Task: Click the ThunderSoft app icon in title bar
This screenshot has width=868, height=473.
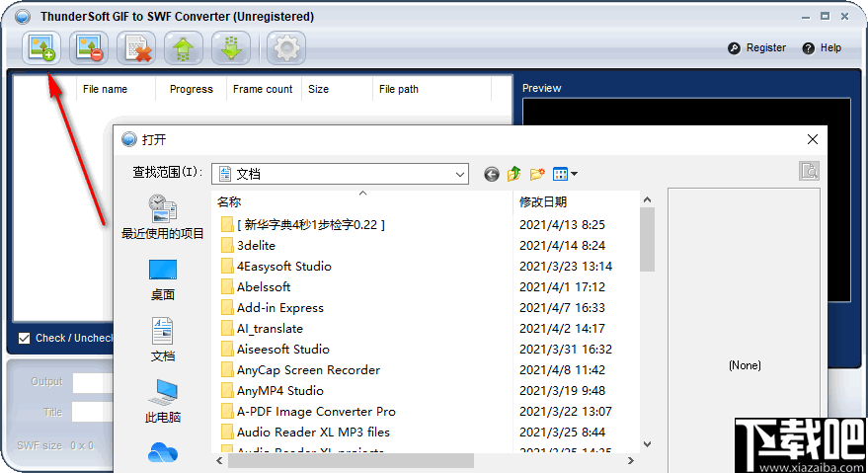Action: 23,17
